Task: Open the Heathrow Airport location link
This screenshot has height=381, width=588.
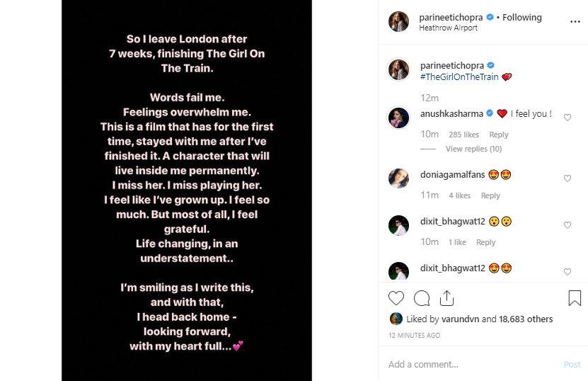Action: (x=449, y=28)
